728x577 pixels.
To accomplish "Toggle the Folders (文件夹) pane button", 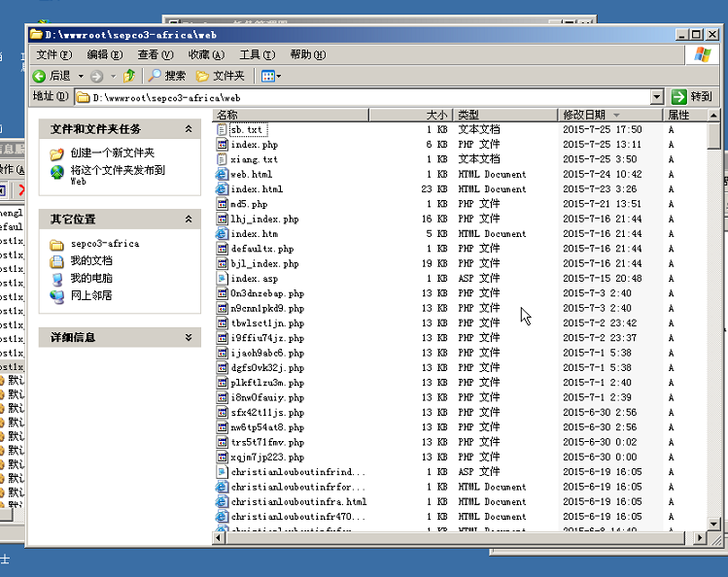I will click(220, 76).
